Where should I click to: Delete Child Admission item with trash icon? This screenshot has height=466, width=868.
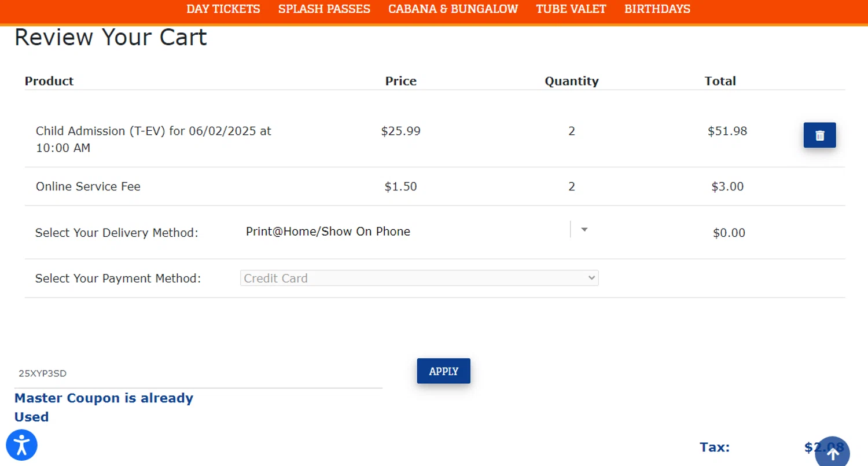point(819,135)
